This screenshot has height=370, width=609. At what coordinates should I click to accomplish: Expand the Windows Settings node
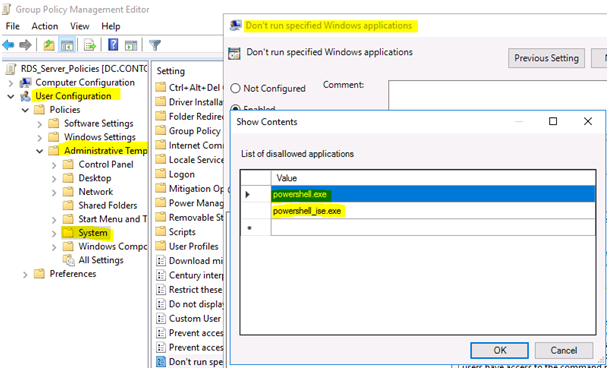click(x=40, y=138)
